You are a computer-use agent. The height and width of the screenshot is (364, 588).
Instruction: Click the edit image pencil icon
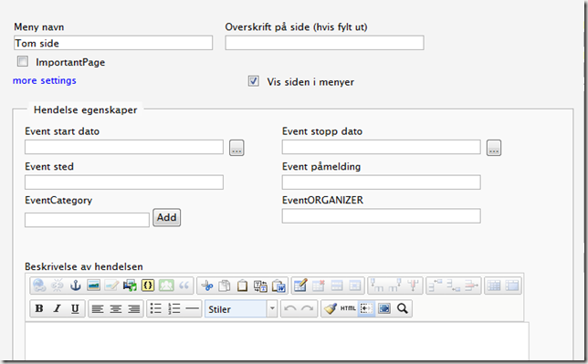pos(111,286)
